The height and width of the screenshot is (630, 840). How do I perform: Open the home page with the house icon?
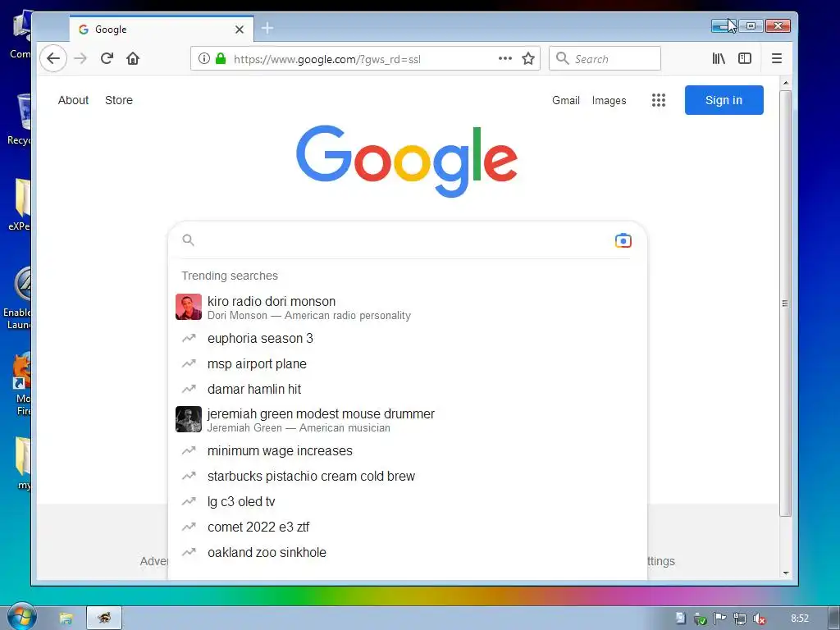click(133, 58)
